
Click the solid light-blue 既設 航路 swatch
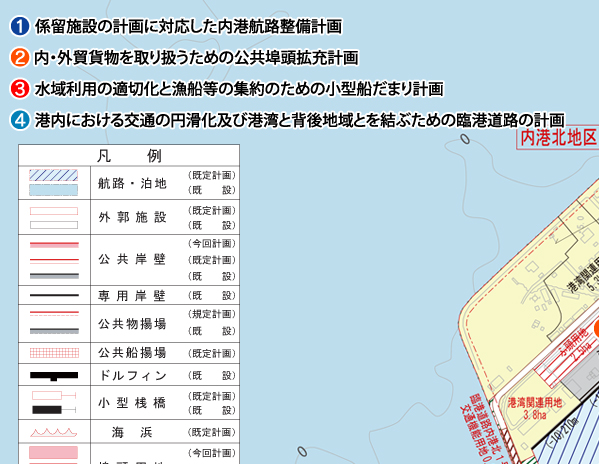[x=53, y=190]
